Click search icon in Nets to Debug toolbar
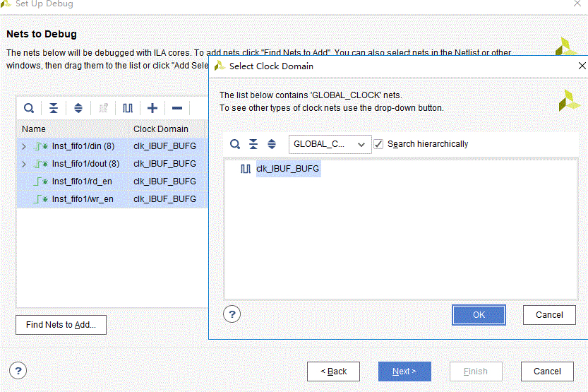 pyautogui.click(x=29, y=108)
